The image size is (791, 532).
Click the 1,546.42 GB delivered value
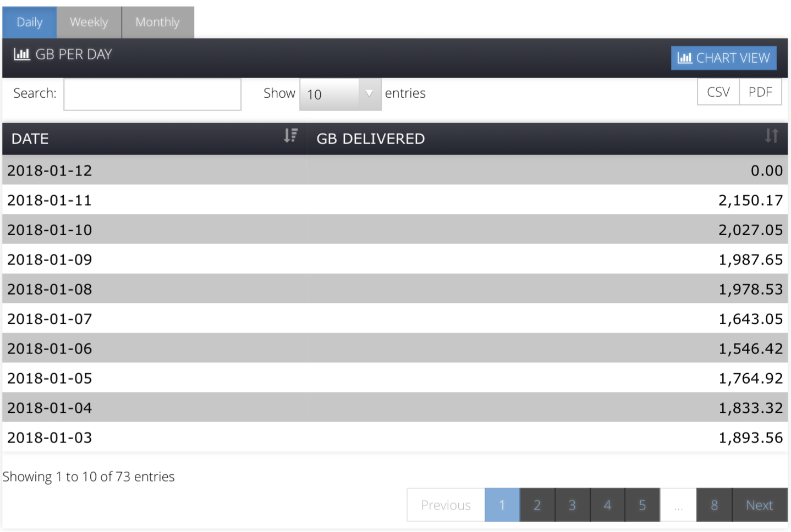pyautogui.click(x=750, y=348)
